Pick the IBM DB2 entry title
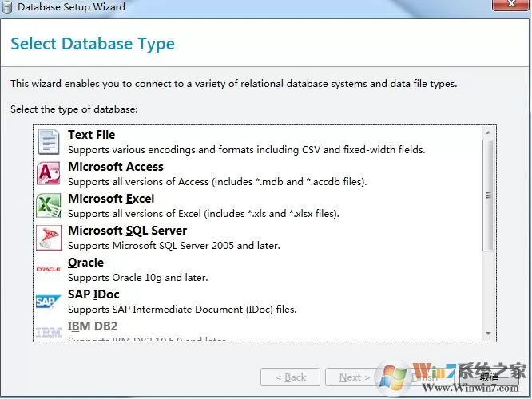Screen dimensions: 532x399 pos(93,326)
